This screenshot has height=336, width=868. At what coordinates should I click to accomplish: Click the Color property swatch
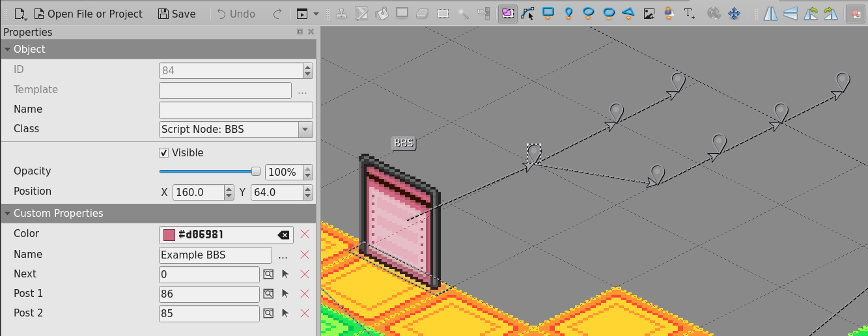[x=169, y=235]
